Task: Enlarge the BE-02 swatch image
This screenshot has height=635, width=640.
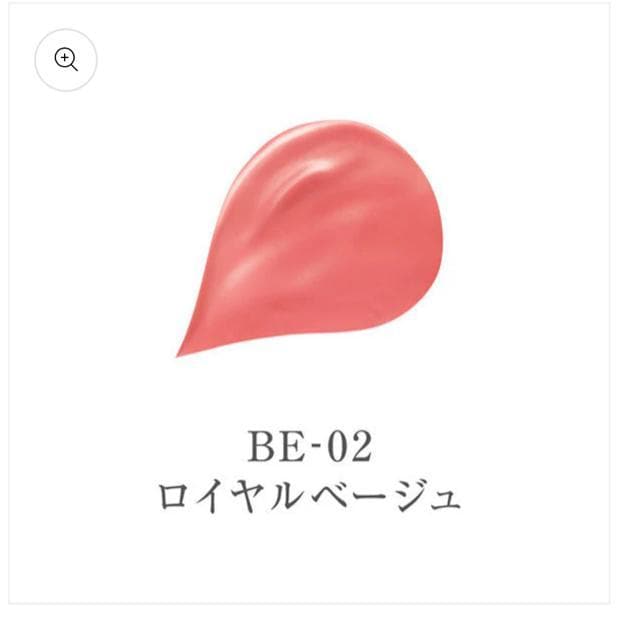Action: click(x=66, y=60)
